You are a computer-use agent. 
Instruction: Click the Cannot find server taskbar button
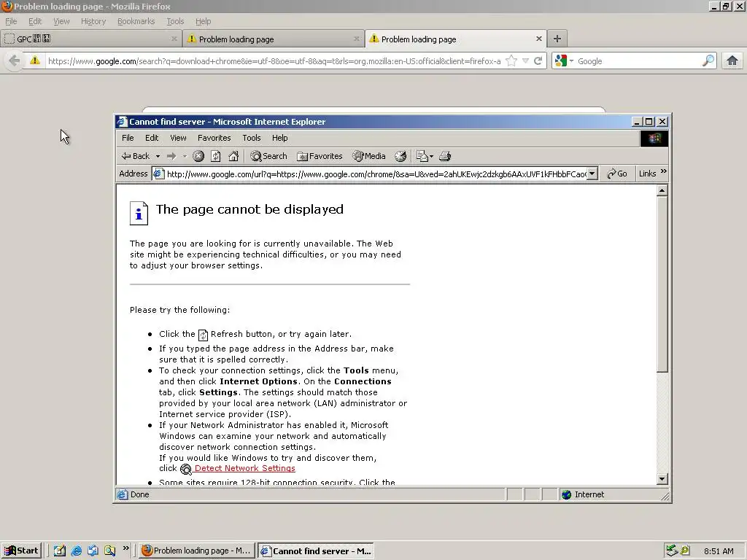(315, 551)
